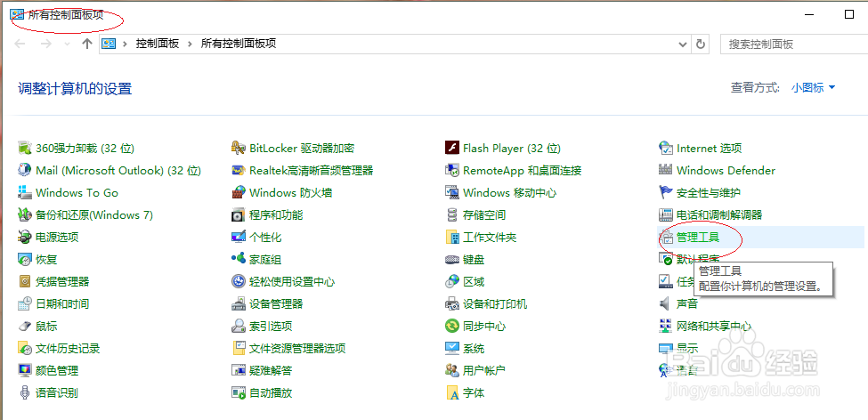This screenshot has width=868, height=420.
Task: Click the Back navigation arrow
Action: 20,44
